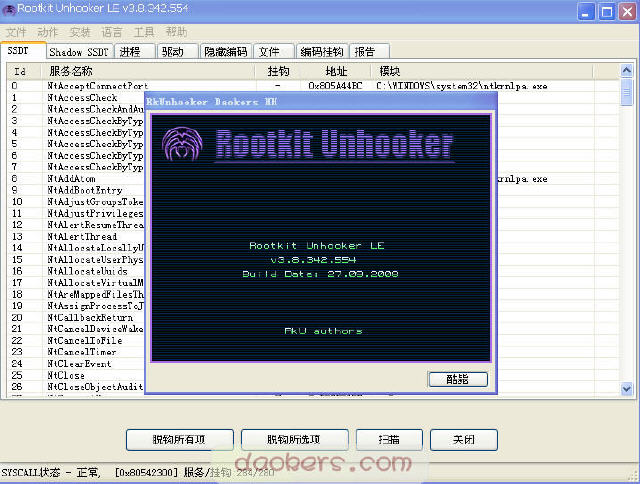Switch to the 驱动 tab
Viewport: 640px width, 484px height.
point(177,52)
